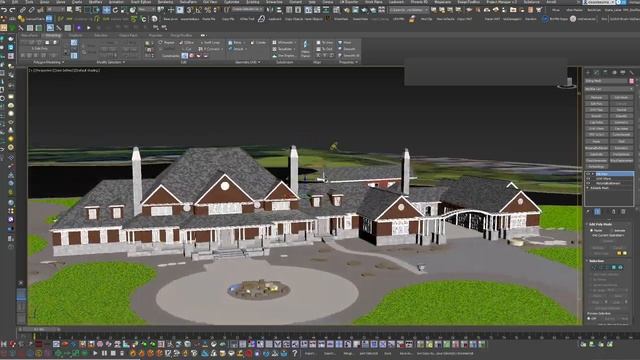
Task: Click the object color swatch beside name field
Action: [631, 81]
